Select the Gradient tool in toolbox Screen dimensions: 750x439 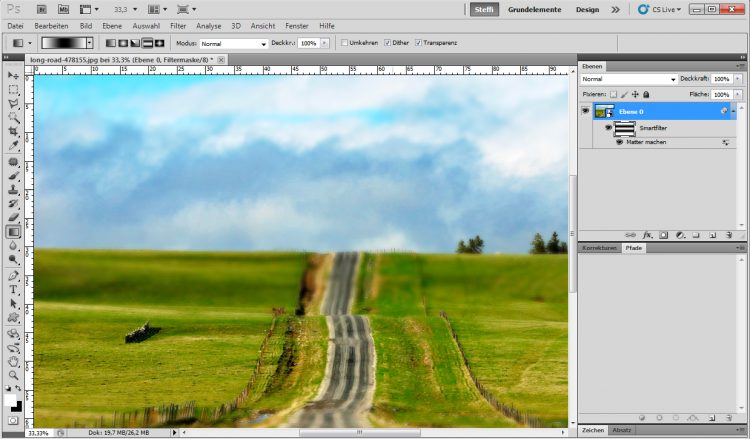13,231
